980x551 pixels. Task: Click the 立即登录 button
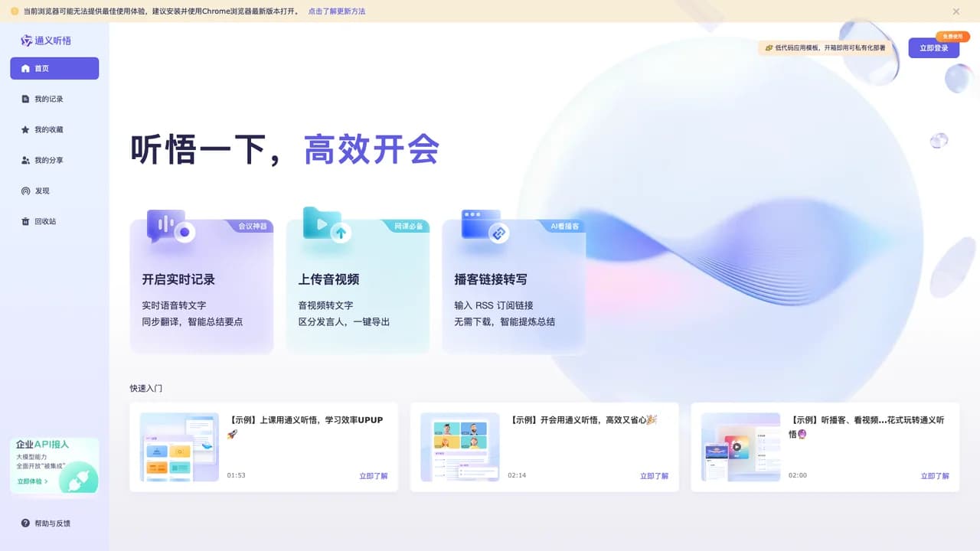tap(934, 47)
